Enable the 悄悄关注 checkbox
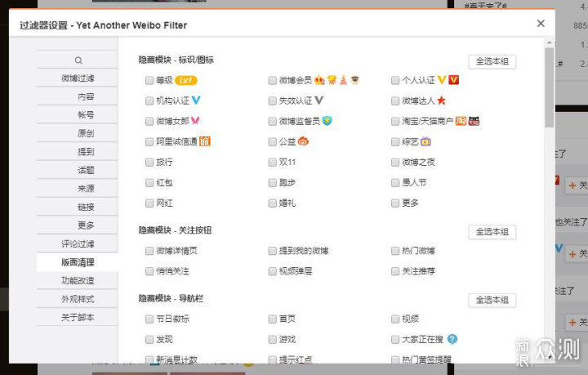The width and height of the screenshot is (588, 375). click(x=149, y=271)
